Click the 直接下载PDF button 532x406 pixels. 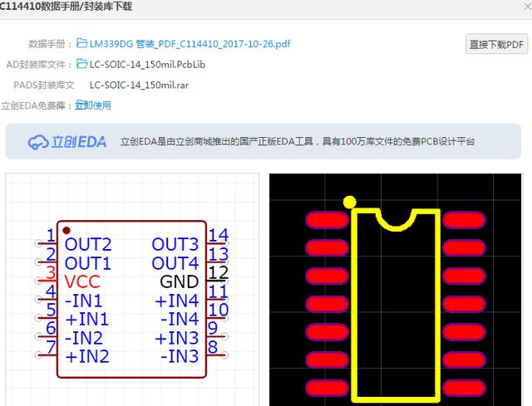496,44
